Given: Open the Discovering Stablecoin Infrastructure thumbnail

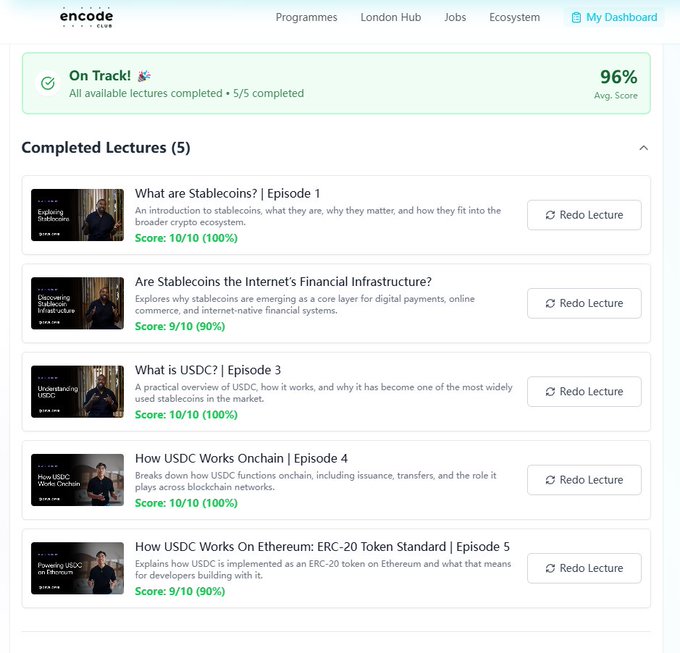Looking at the screenshot, I should [77, 304].
